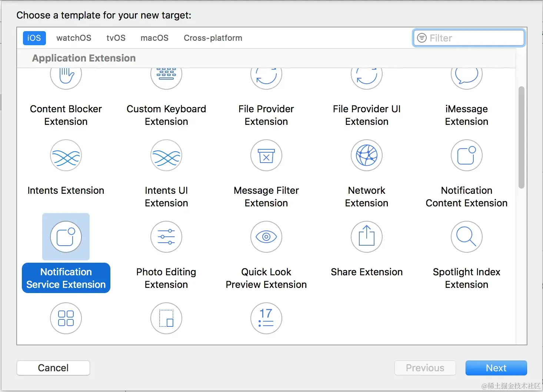Focus the Filter search field
Viewport: 543px width, 392px height.
click(x=469, y=38)
